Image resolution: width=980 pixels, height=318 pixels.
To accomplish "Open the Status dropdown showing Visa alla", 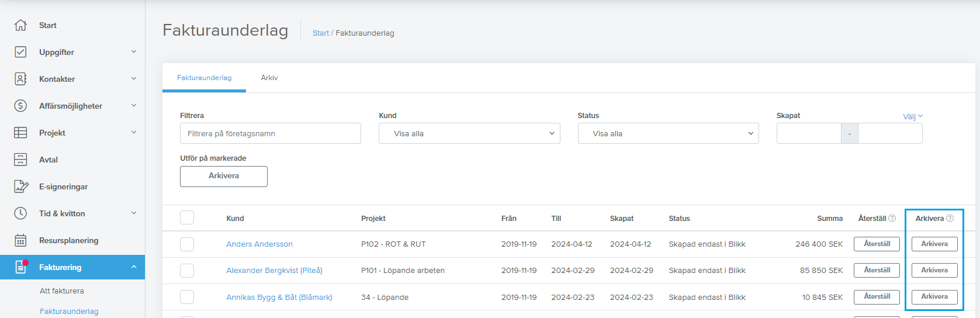I will [x=668, y=133].
